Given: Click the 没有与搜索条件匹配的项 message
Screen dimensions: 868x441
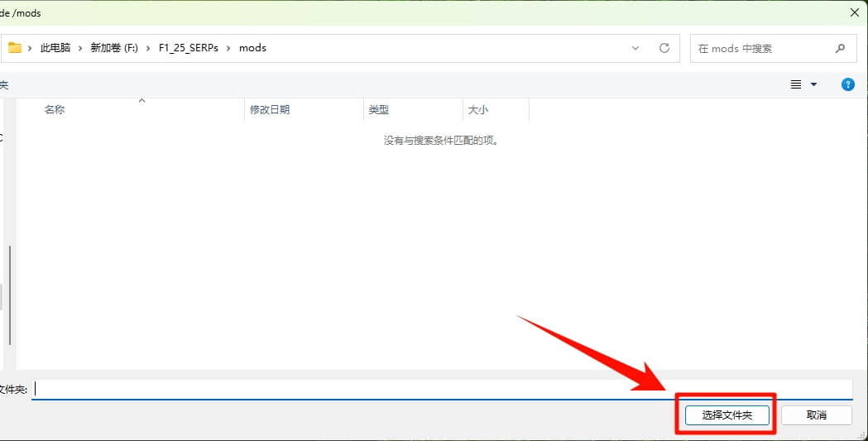Looking at the screenshot, I should point(442,141).
